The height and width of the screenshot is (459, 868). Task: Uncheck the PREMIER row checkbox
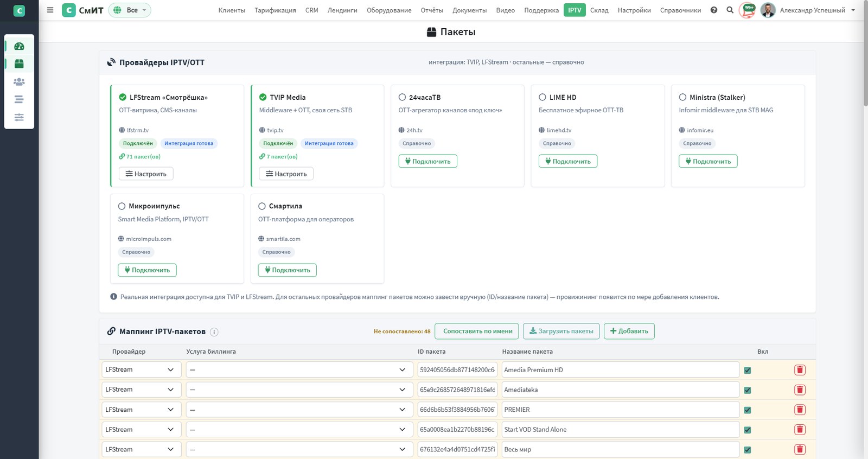[748, 410]
